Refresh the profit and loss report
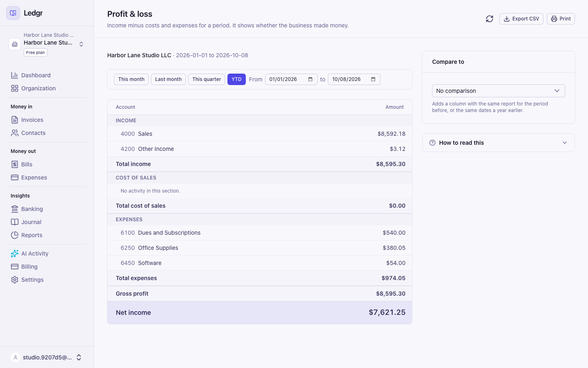588x368 pixels. (490, 19)
